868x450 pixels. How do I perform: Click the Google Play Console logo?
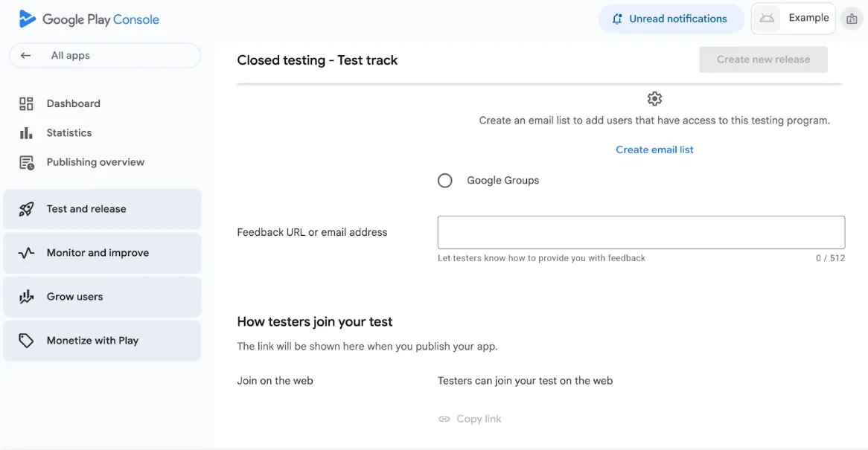click(x=89, y=19)
